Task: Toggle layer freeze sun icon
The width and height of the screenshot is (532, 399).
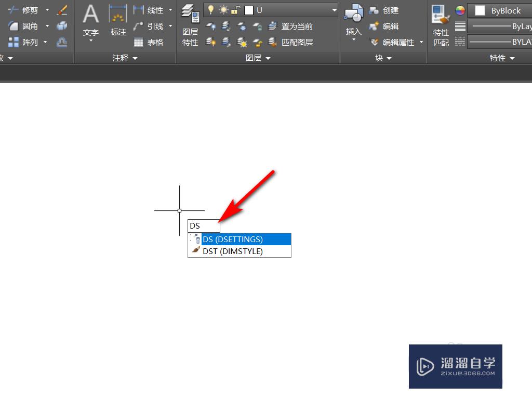Action: [223, 10]
